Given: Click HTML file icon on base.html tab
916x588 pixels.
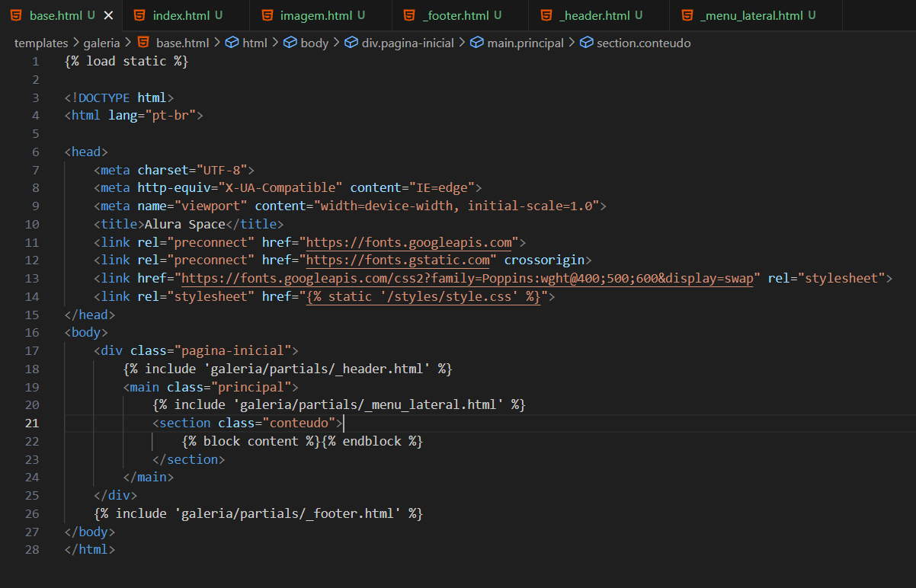Looking at the screenshot, I should 15,15.
